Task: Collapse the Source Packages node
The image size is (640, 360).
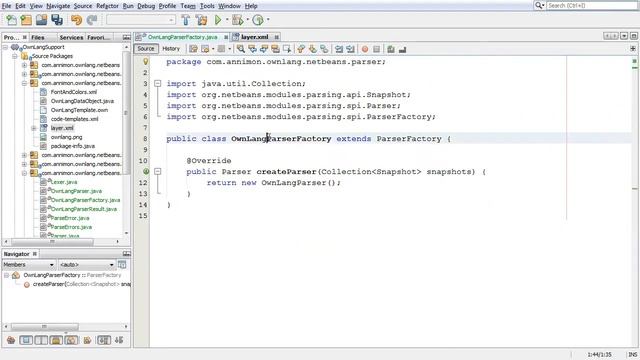Action: [15, 56]
